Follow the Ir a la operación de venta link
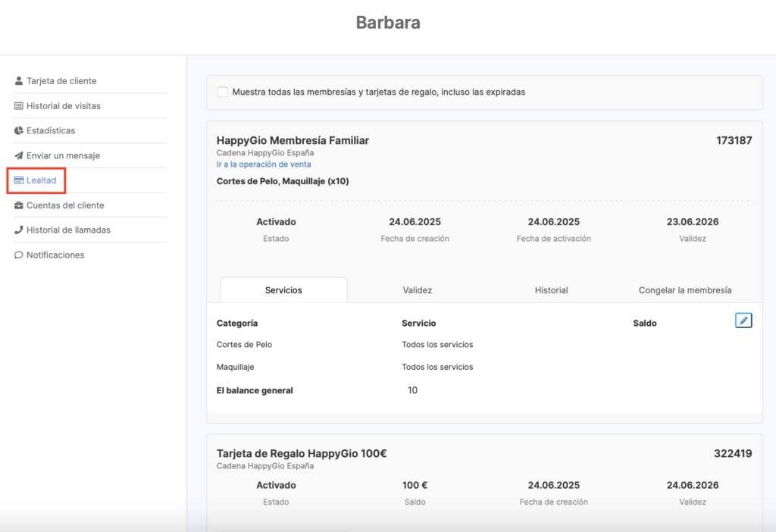This screenshot has width=776, height=532. click(264, 164)
